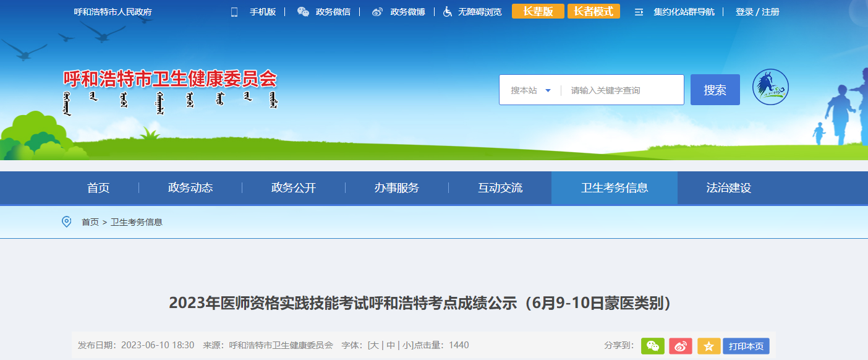Image resolution: width=868 pixels, height=360 pixels.
Task: Click the yellow star favorite icon
Action: click(708, 346)
